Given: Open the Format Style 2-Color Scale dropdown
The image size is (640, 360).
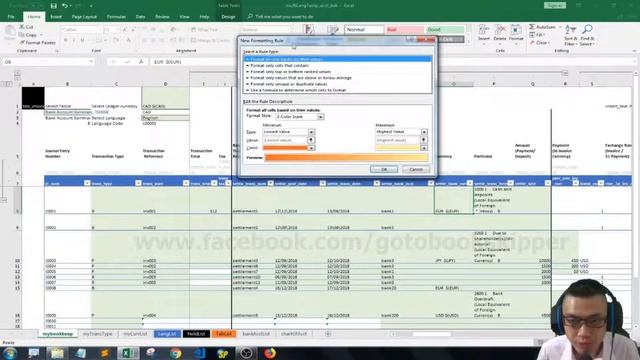Looking at the screenshot, I should tap(320, 117).
